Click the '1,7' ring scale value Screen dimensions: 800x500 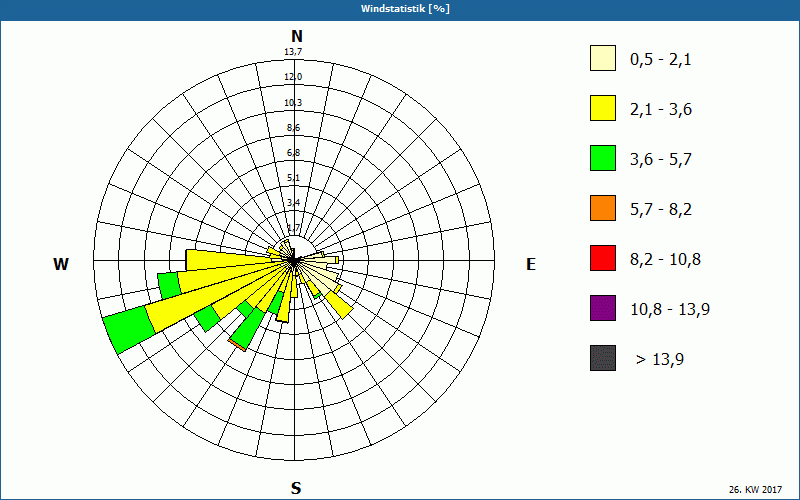tap(293, 228)
